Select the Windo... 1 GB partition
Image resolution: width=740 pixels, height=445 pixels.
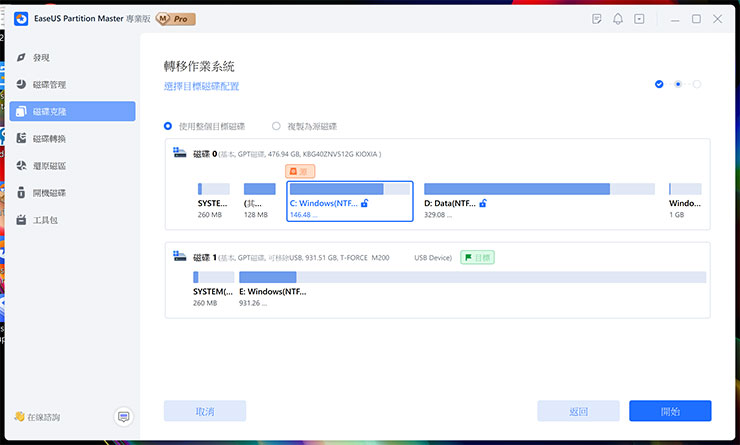[685, 201]
